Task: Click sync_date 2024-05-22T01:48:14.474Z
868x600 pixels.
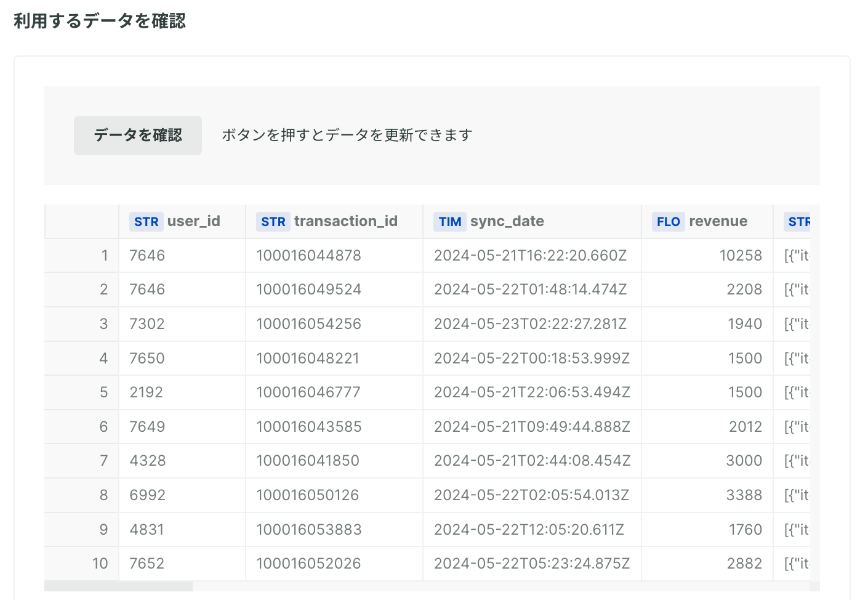Action: [x=530, y=290]
